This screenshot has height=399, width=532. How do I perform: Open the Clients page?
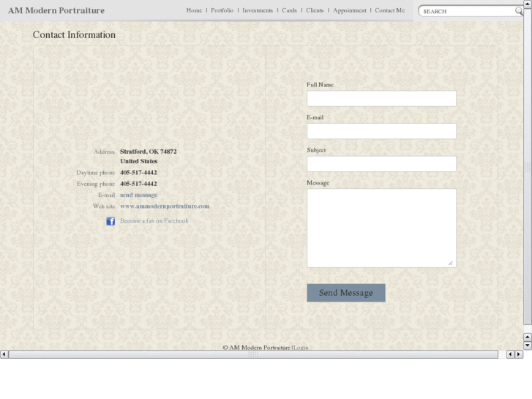(x=315, y=10)
